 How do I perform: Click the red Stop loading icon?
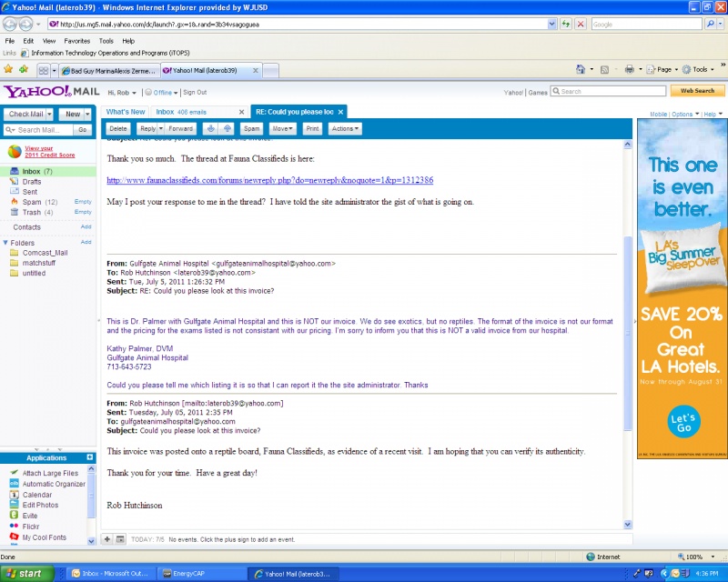click(581, 25)
